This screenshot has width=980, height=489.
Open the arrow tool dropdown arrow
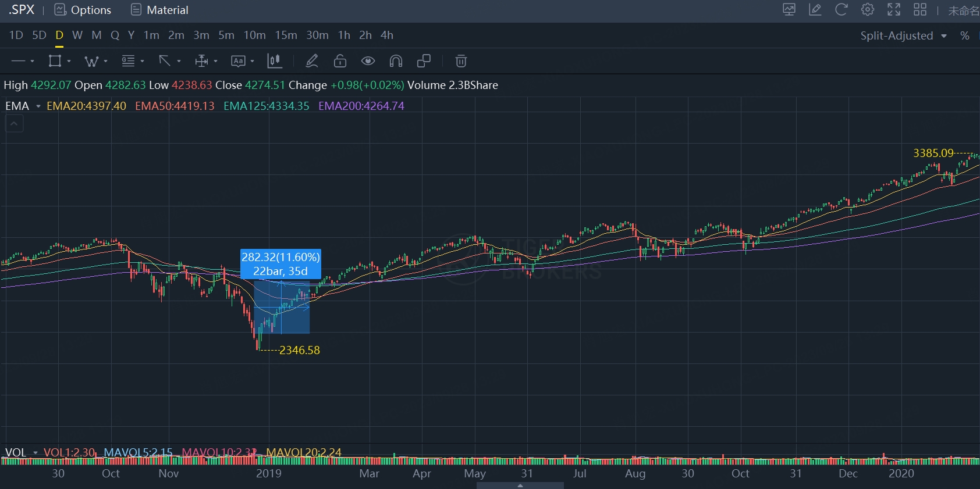point(179,61)
